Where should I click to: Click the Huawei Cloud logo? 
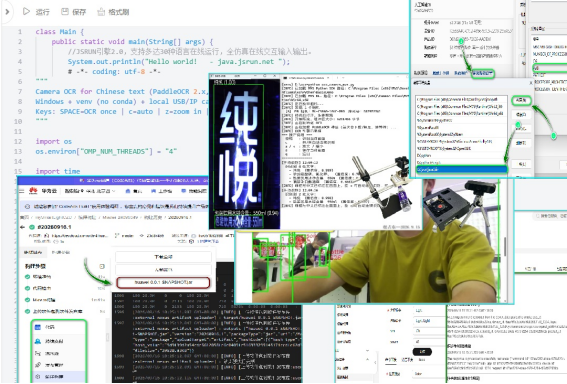(x=33, y=191)
